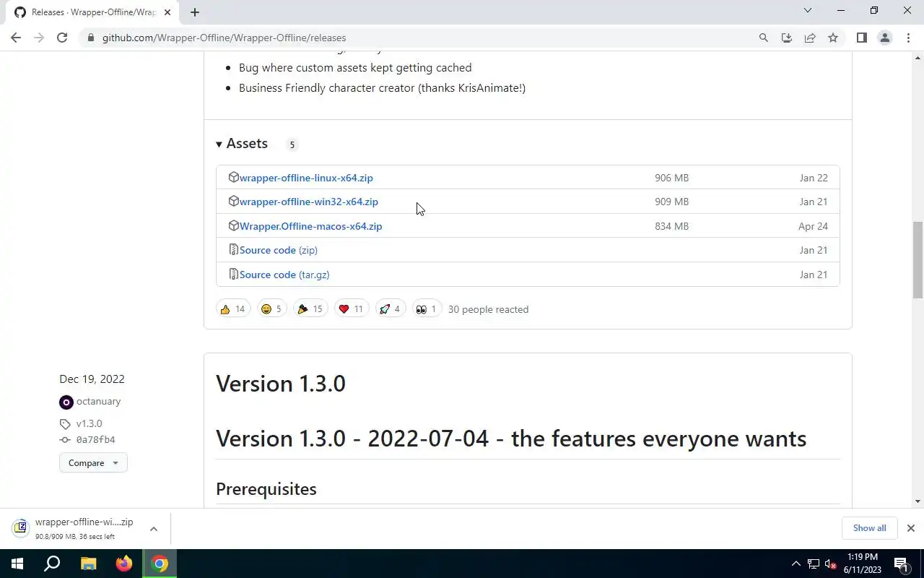React with the rocket emoji

(390, 309)
